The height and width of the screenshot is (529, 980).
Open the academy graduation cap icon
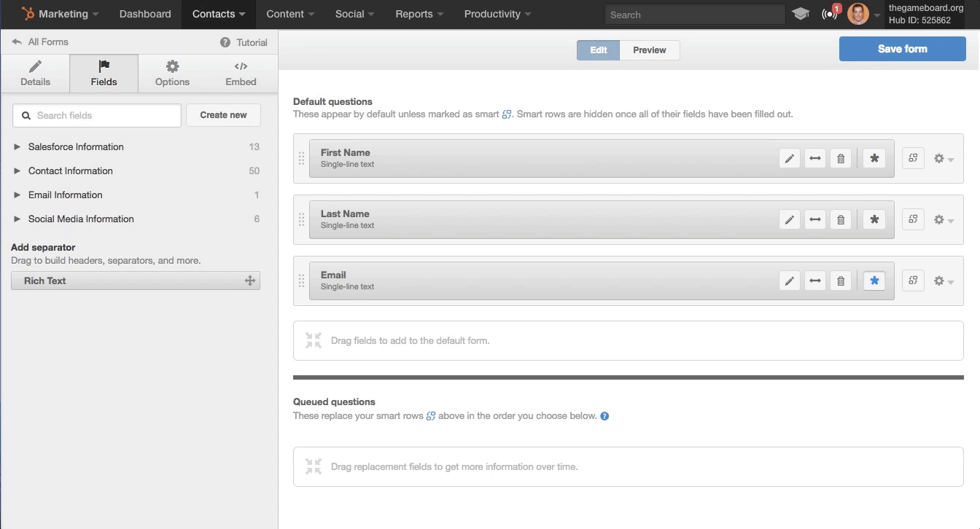[801, 14]
